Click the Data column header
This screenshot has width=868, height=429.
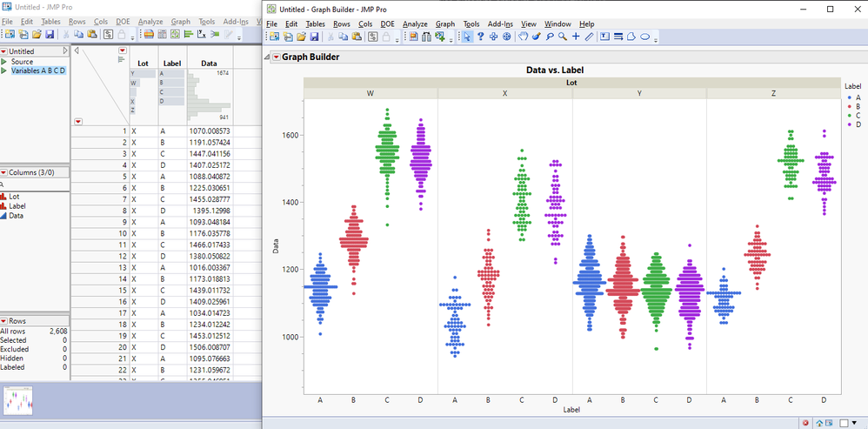(209, 63)
